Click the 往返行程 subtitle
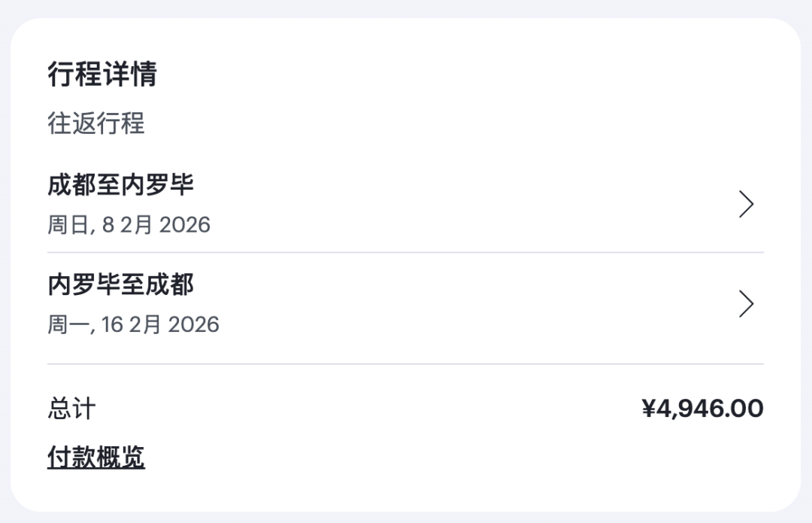This screenshot has height=523, width=812. click(x=95, y=123)
